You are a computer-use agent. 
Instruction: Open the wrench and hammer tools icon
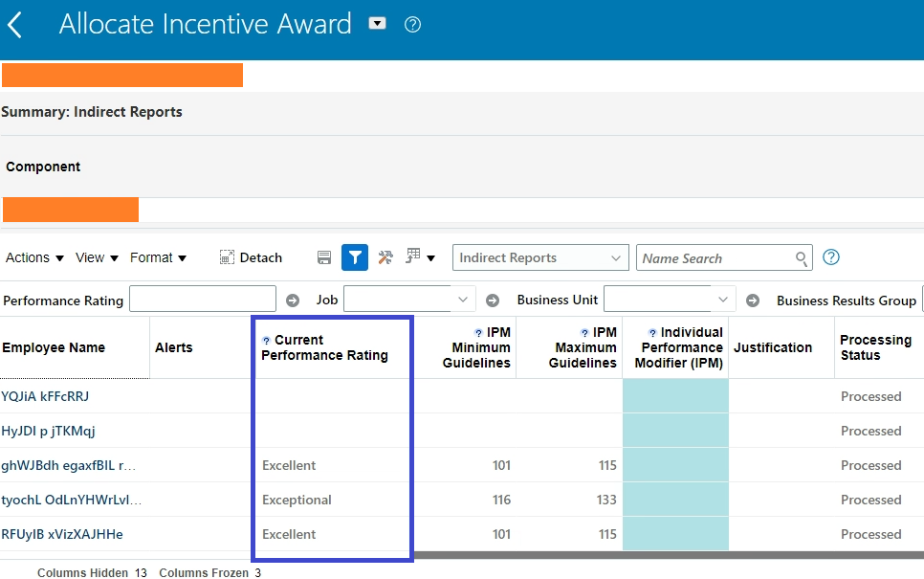[x=385, y=256]
